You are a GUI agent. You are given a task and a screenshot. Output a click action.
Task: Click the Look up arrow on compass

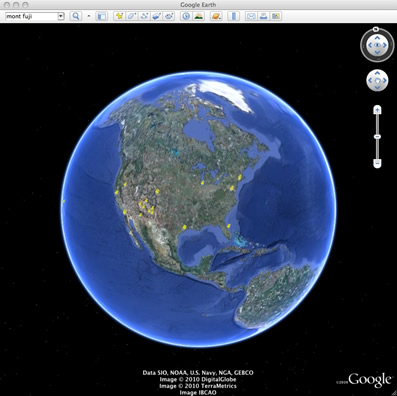pos(377,38)
